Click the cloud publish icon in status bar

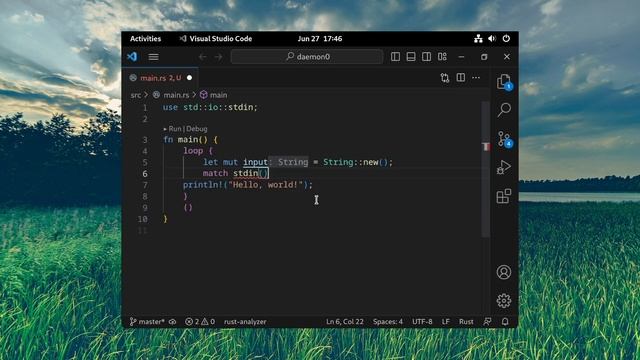tap(173, 322)
